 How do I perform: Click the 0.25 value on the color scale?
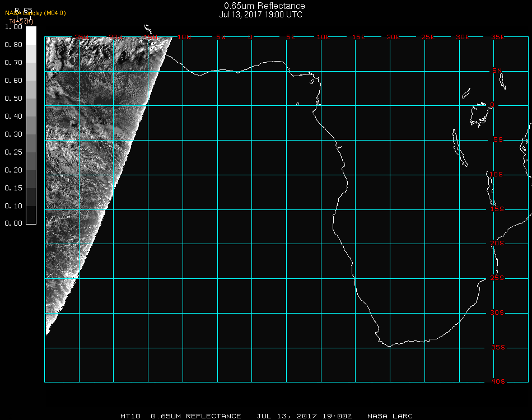pyautogui.click(x=13, y=152)
